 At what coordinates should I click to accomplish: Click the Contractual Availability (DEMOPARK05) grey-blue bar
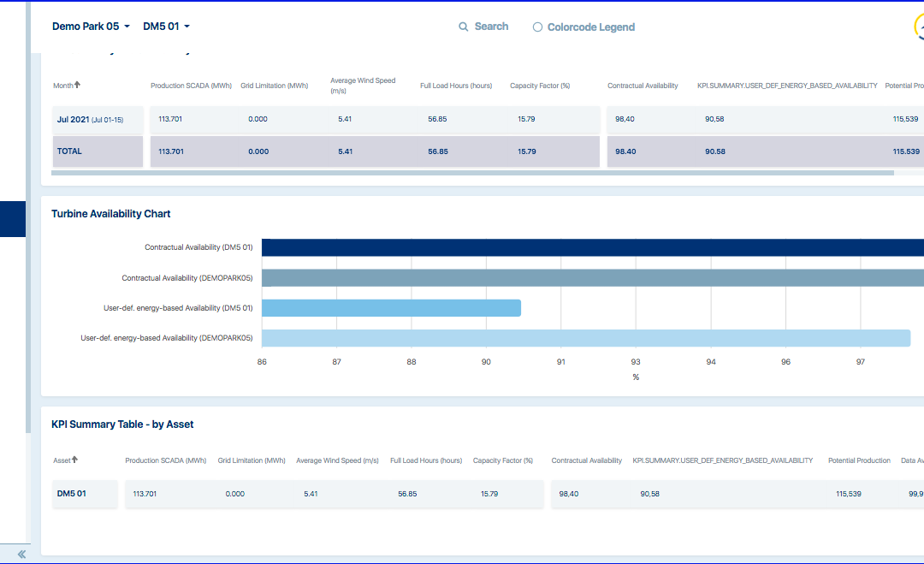(590, 278)
